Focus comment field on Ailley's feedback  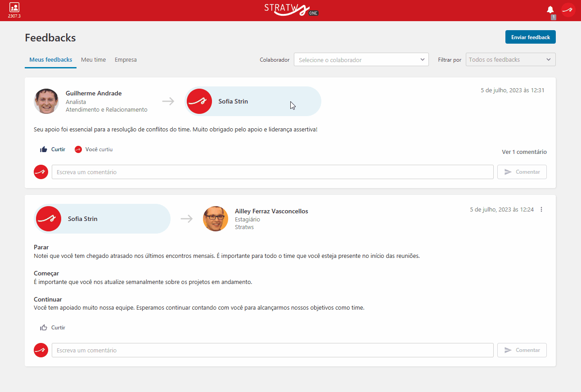[273, 350]
